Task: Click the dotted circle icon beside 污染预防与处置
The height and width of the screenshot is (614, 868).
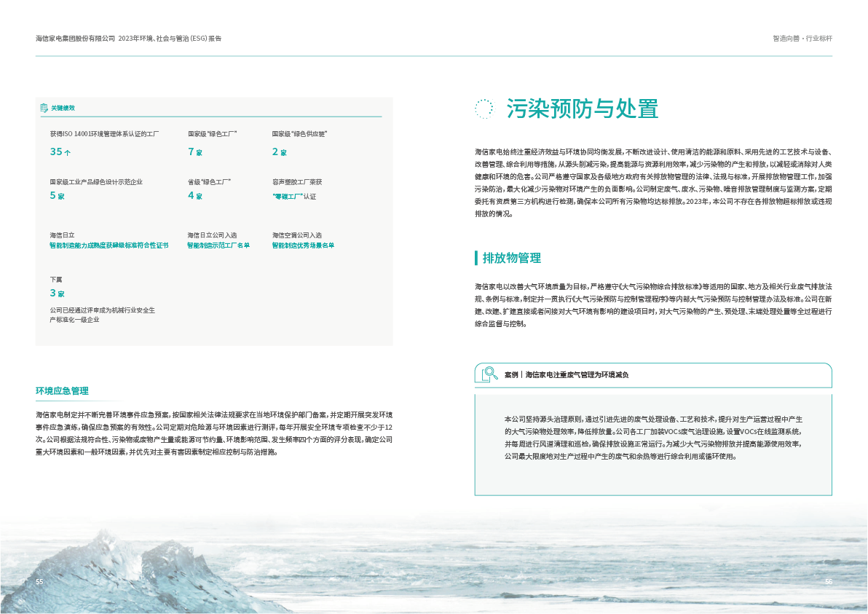Action: 484,109
